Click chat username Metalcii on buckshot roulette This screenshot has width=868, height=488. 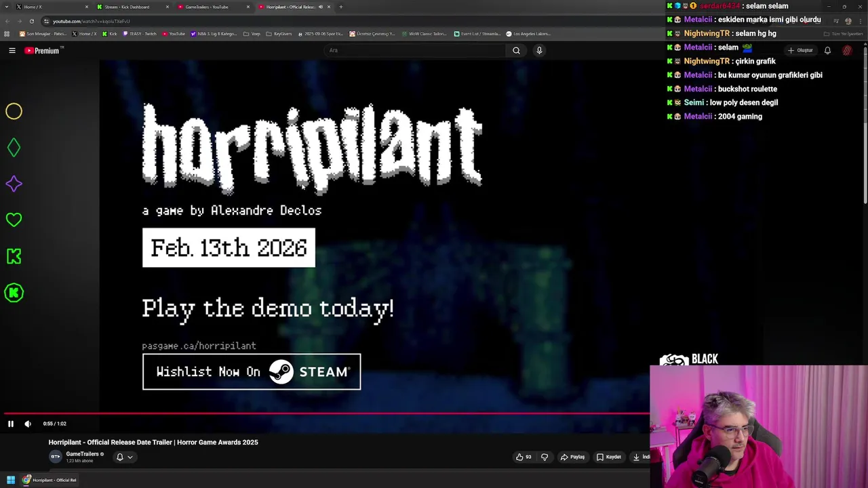point(698,89)
